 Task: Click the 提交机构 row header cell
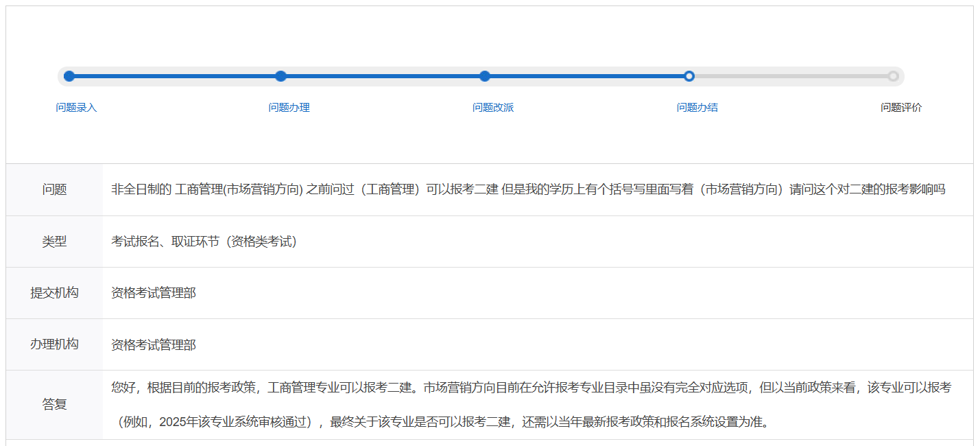click(54, 293)
